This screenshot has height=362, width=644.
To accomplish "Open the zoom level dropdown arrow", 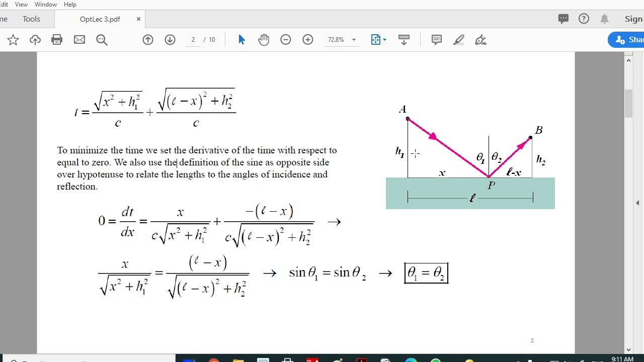I will tap(354, 40).
